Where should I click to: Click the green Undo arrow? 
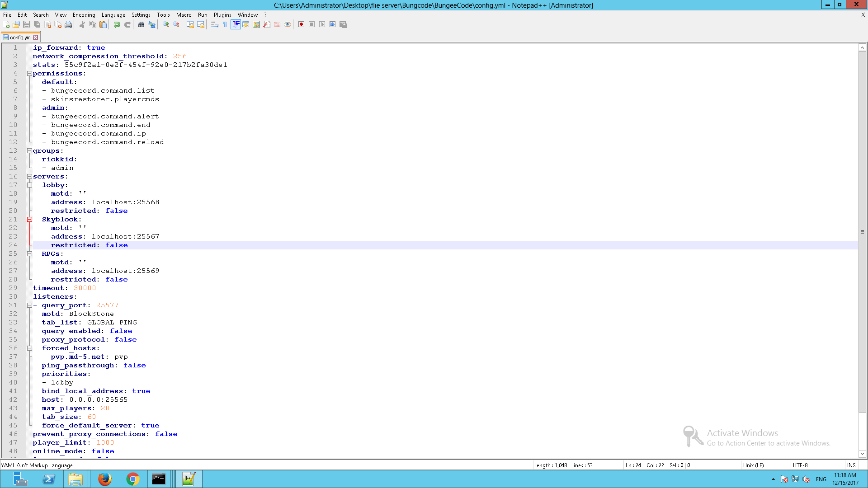[x=117, y=24]
